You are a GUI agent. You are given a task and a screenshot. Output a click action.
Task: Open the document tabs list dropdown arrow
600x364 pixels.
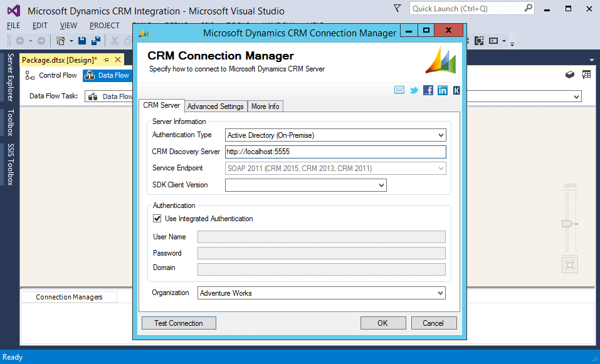click(x=592, y=60)
